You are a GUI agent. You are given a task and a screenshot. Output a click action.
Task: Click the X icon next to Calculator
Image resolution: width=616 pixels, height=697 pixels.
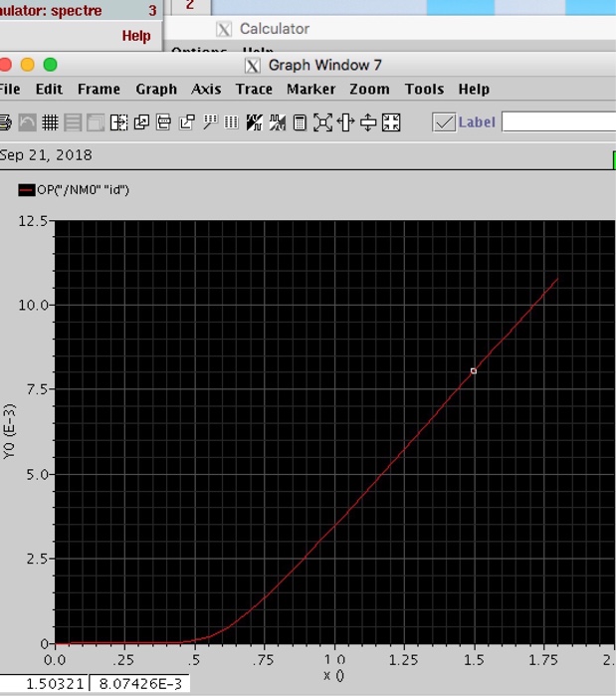[x=223, y=30]
